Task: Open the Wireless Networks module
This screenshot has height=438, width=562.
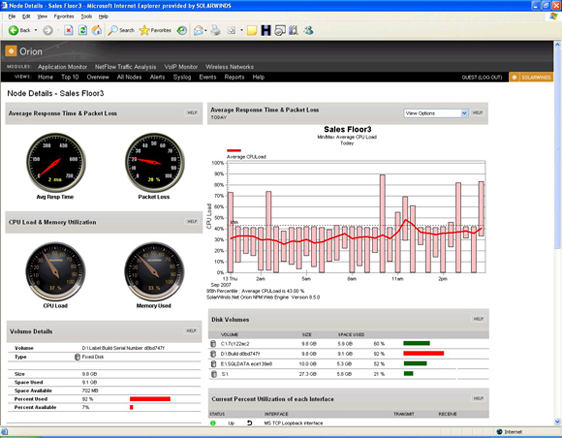Action: click(x=229, y=67)
